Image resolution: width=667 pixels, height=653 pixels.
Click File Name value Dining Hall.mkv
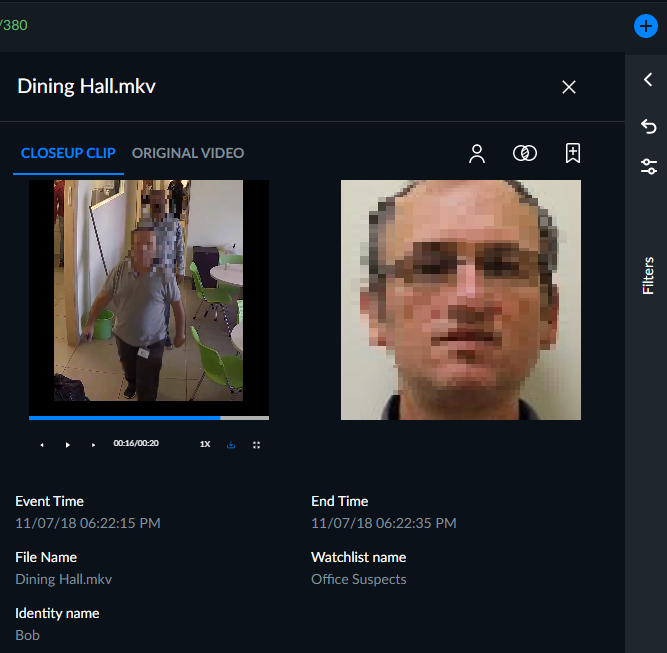(63, 579)
